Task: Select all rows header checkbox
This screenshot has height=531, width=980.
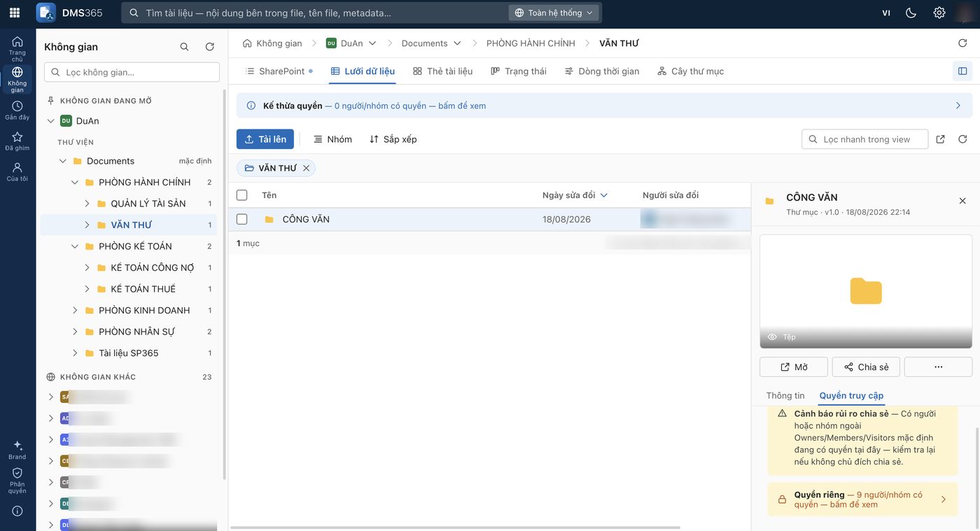Action: point(242,195)
